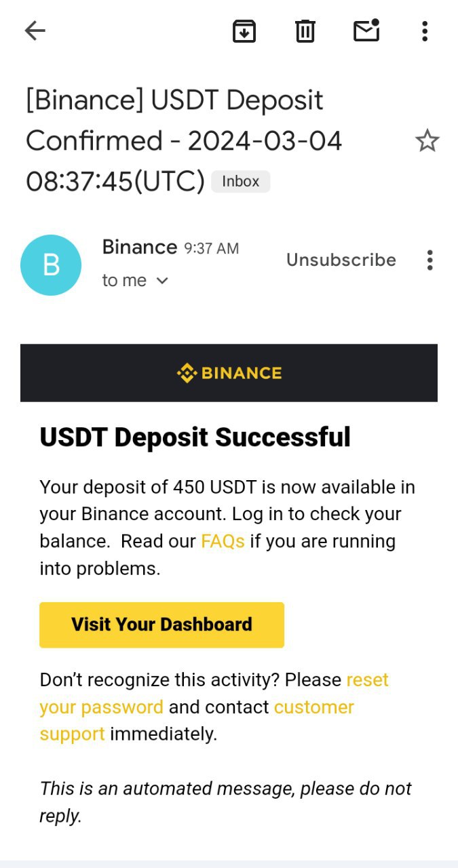Mark email as unread
The image size is (458, 868).
[x=366, y=31]
